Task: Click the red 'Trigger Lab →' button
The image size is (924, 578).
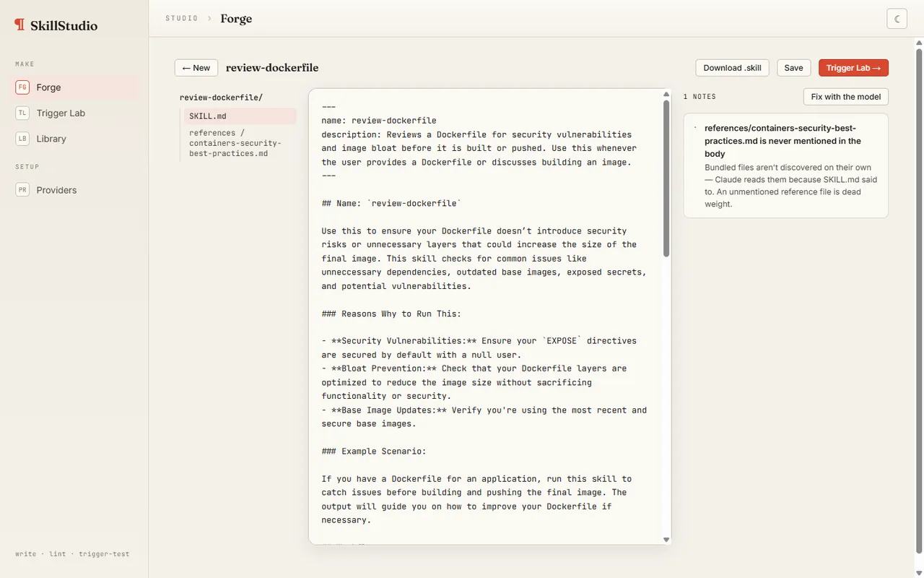Action: tap(853, 68)
